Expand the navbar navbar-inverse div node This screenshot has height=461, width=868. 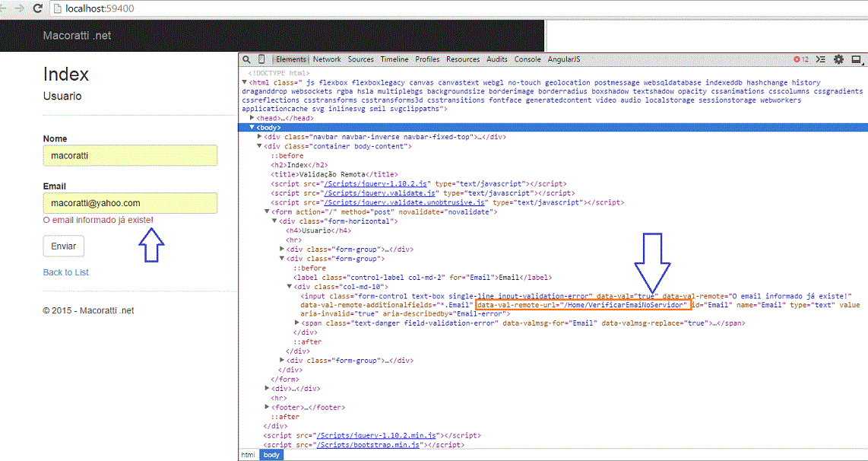pos(260,137)
